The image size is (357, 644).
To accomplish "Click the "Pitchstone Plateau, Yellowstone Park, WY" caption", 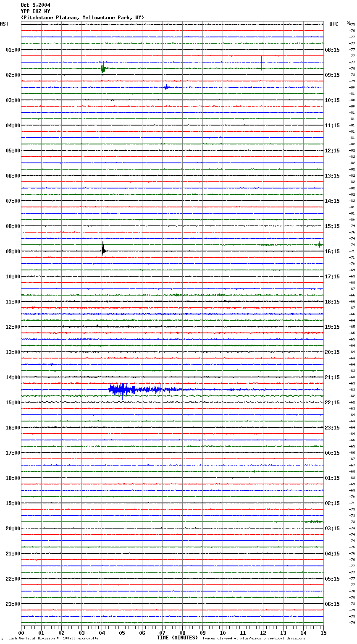I will (x=82, y=18).
